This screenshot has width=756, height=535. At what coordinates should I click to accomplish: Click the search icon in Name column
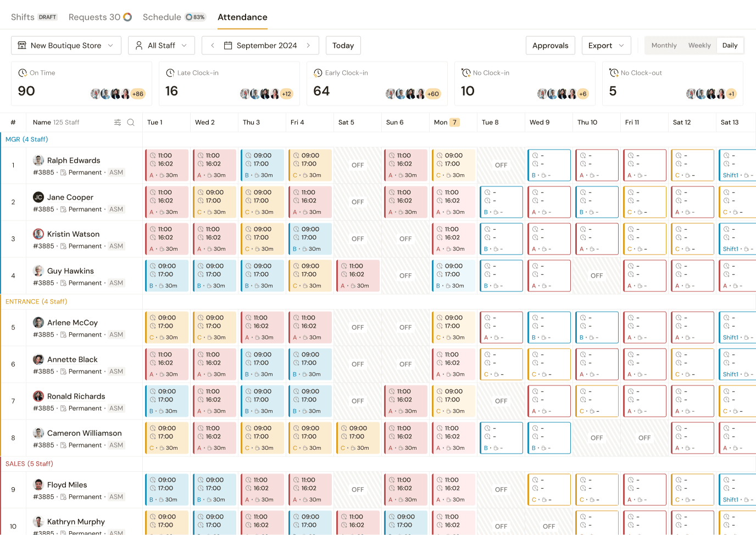[131, 123]
